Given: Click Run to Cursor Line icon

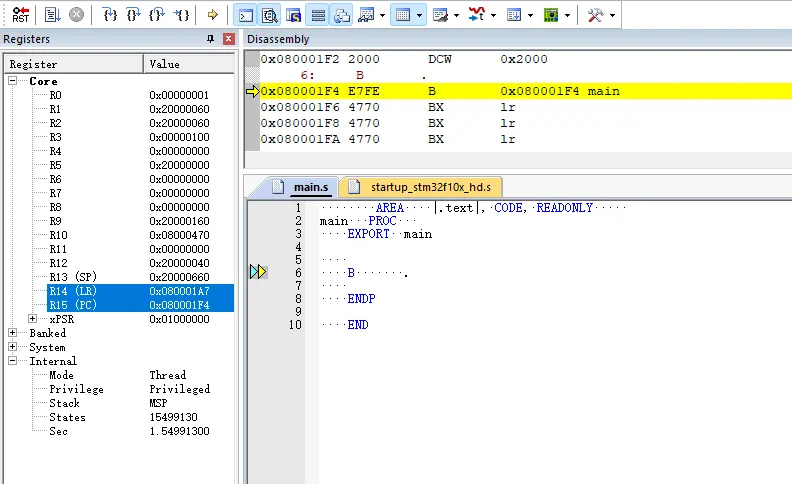Looking at the screenshot, I should pyautogui.click(x=181, y=15).
